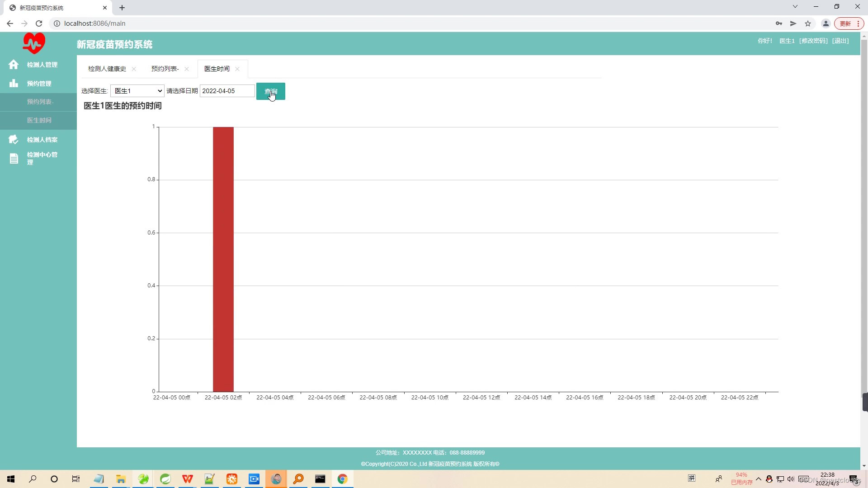Open the 选择医生 dropdown
This screenshot has width=868, height=488.
(x=137, y=91)
